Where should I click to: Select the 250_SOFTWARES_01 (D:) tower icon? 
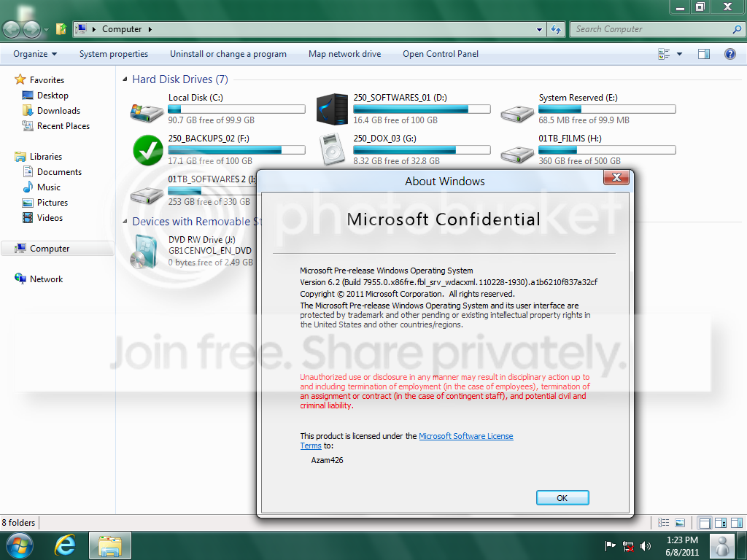[332, 109]
